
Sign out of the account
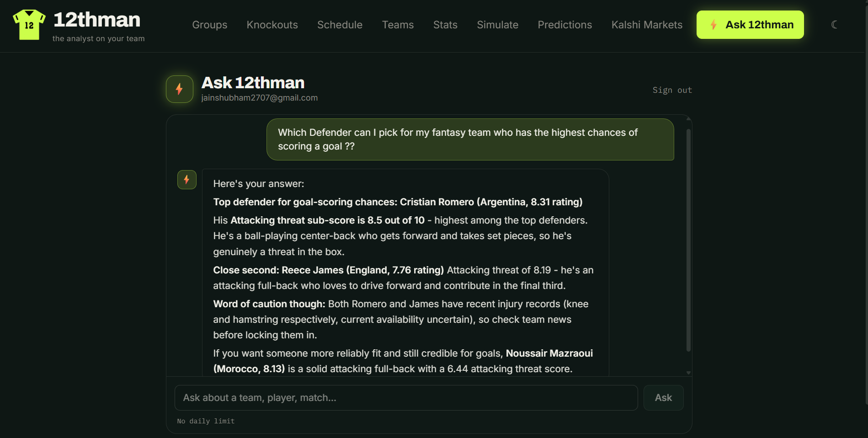point(672,90)
